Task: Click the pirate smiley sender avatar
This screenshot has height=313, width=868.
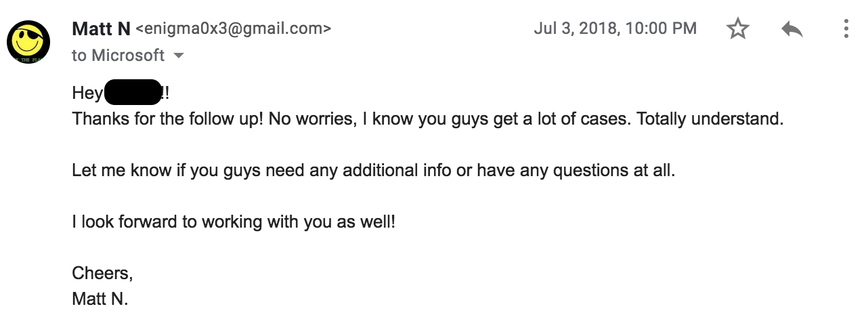Action: (x=28, y=42)
